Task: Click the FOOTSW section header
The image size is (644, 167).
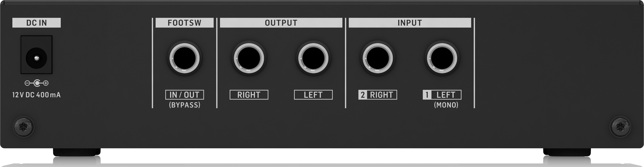Action: (184, 23)
